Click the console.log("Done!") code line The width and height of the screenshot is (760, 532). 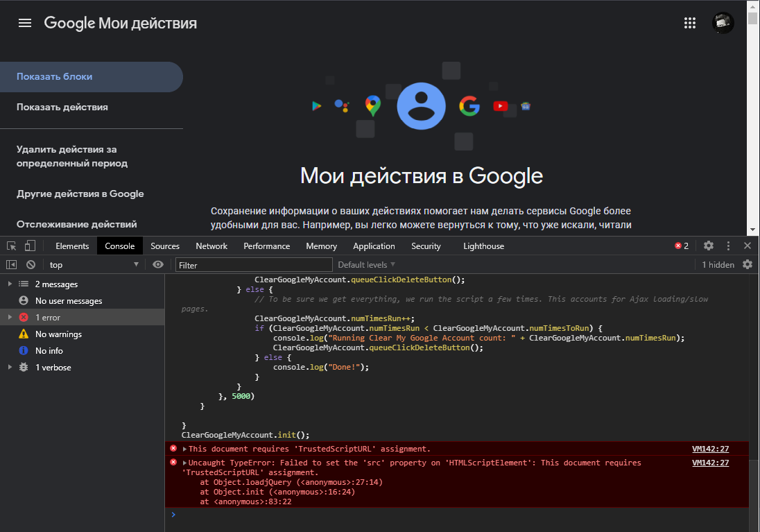[x=321, y=367]
